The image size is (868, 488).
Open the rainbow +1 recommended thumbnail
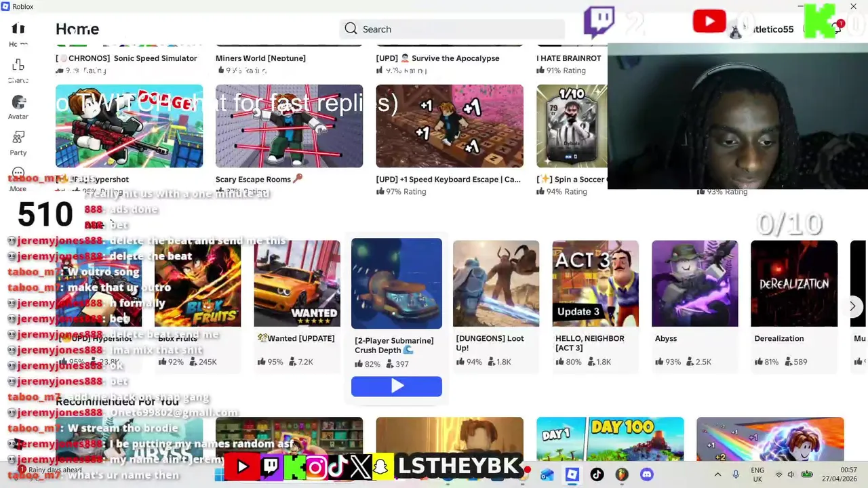[x=770, y=439]
